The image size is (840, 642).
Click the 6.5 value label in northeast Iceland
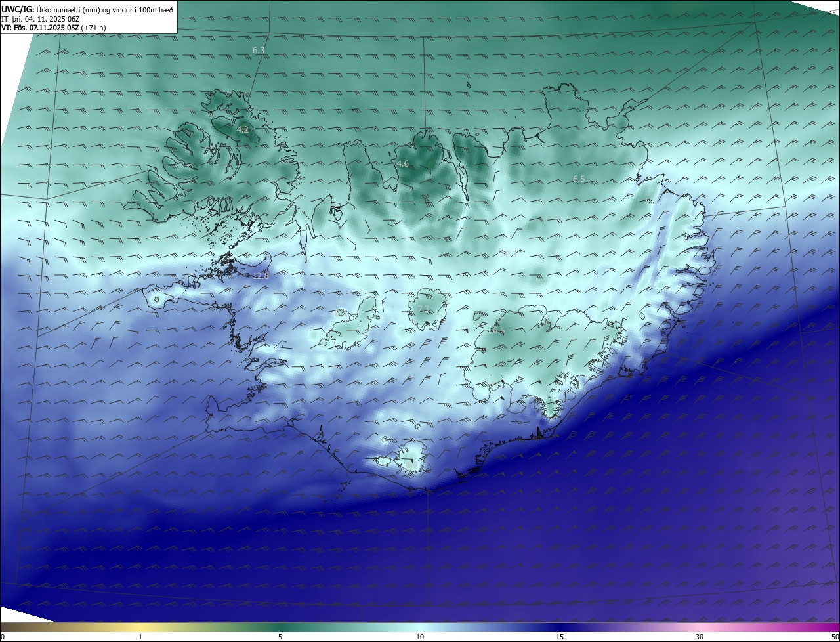pyautogui.click(x=579, y=179)
